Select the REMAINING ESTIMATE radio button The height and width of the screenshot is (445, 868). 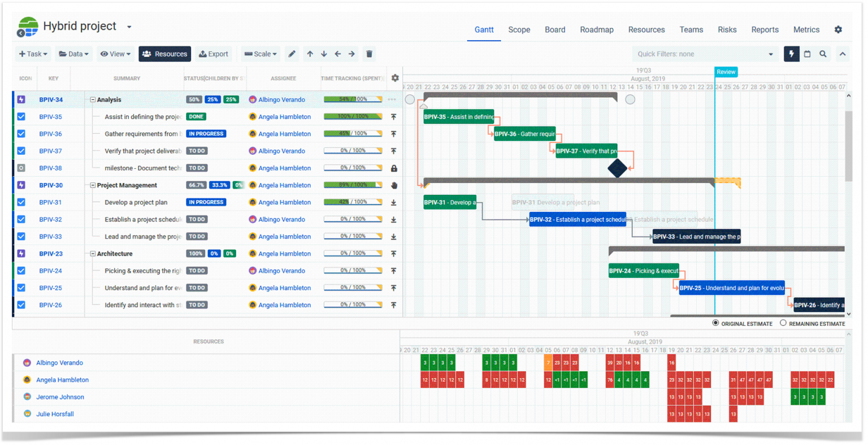(x=783, y=323)
